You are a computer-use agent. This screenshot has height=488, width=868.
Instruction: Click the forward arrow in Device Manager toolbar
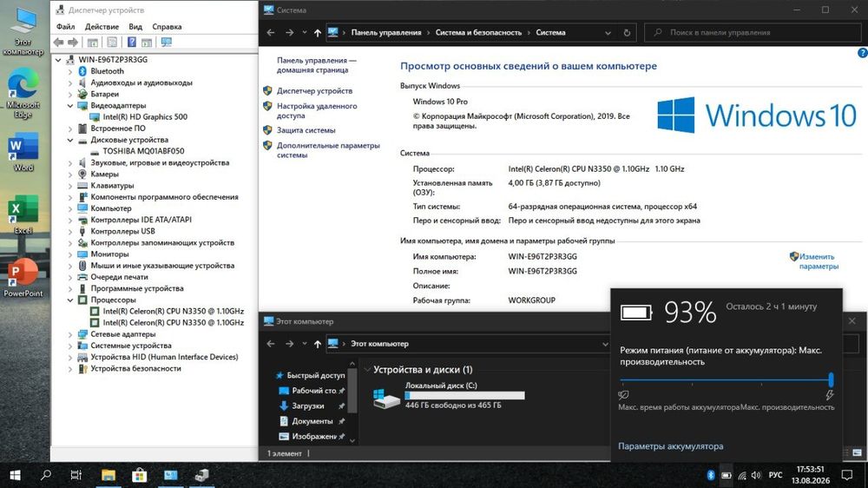[x=73, y=42]
